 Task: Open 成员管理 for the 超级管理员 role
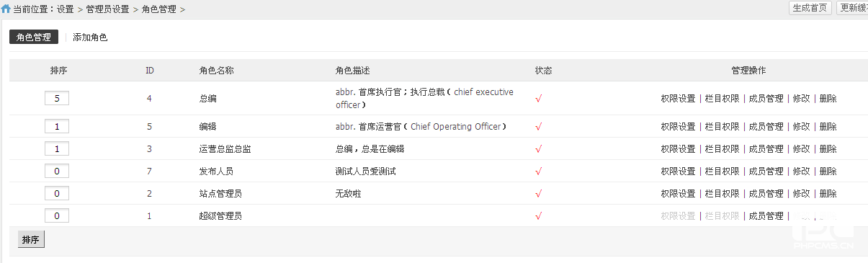[x=766, y=216]
